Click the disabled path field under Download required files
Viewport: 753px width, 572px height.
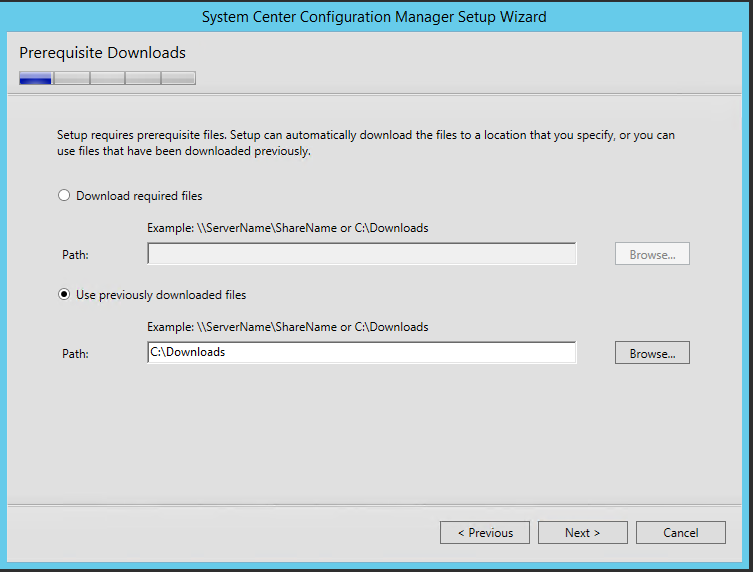click(362, 254)
